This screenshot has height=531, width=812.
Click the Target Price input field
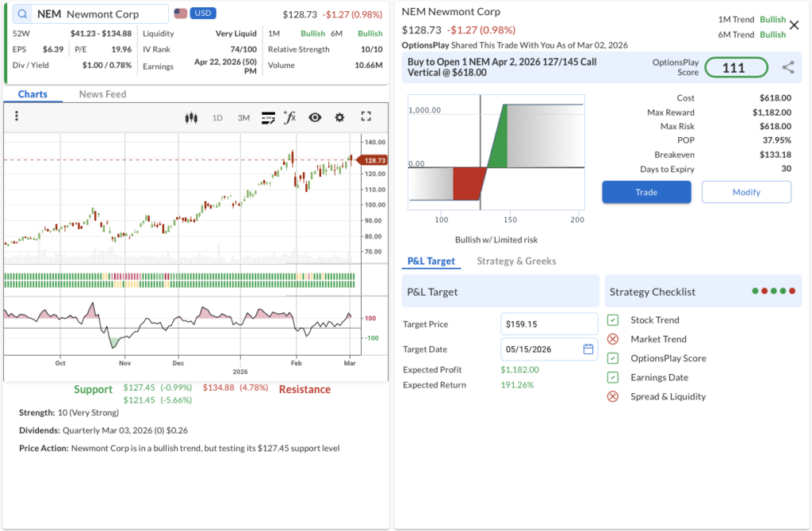coord(549,324)
